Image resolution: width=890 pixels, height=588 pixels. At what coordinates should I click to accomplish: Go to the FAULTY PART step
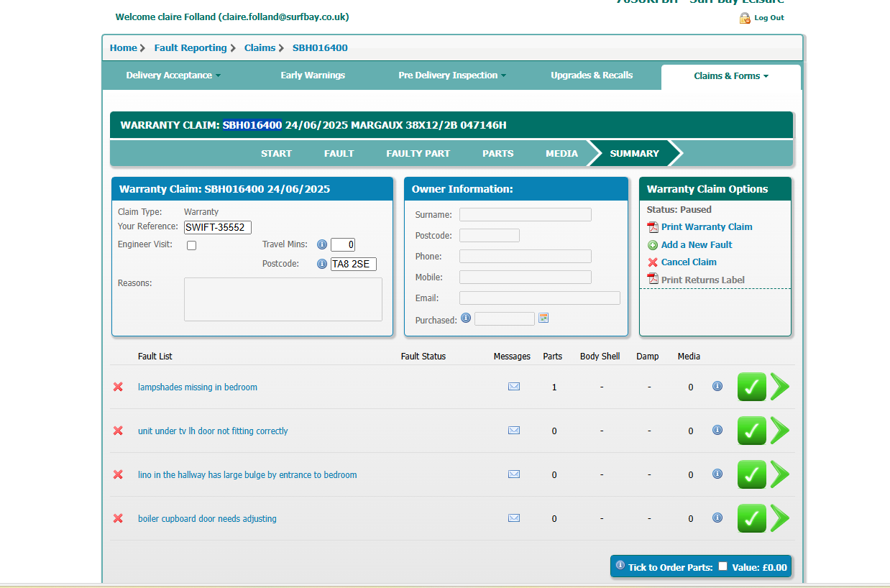[x=418, y=153]
